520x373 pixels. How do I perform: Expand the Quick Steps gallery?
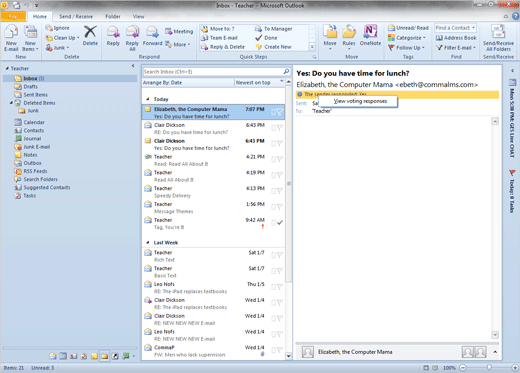tap(312, 47)
